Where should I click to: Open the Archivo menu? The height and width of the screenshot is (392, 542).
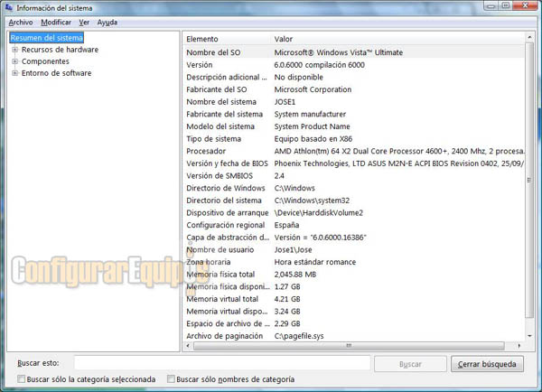point(20,22)
